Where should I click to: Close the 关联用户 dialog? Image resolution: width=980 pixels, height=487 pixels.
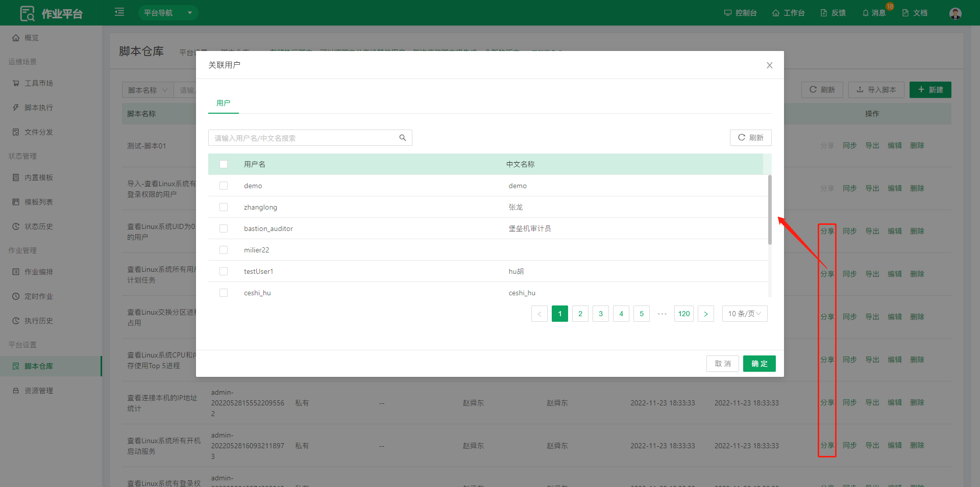pyautogui.click(x=770, y=65)
